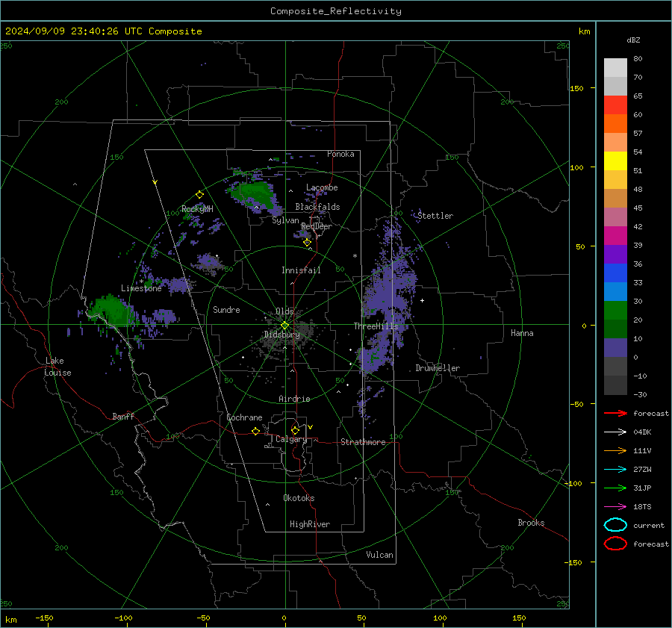Screen dimensions: 672x628
Task: Click the magenta 18TS arrow in legend
Action: click(615, 507)
